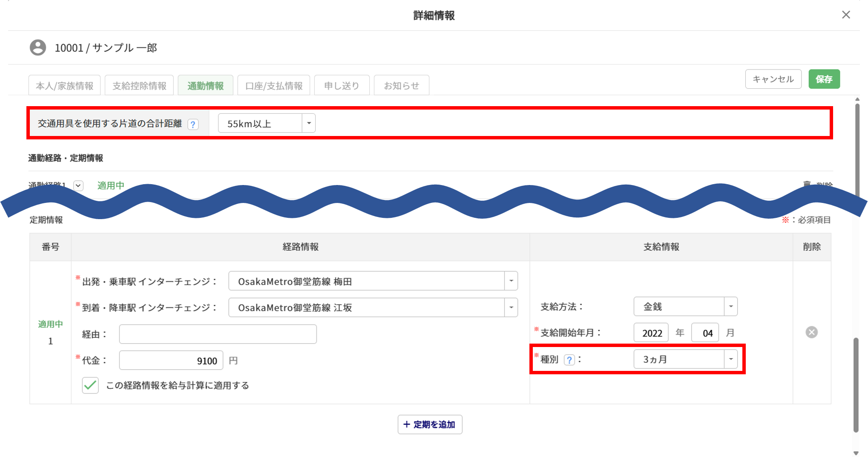
Task: Remove commuter pass row with circle X icon
Action: click(x=811, y=332)
